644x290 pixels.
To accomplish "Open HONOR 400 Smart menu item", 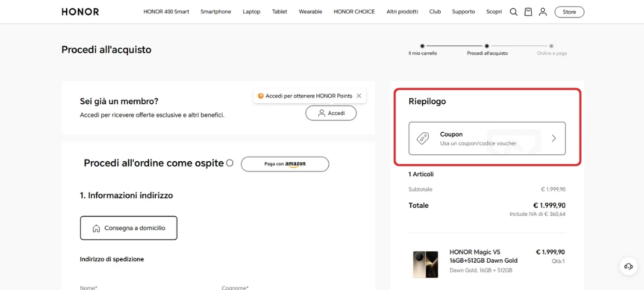I will (166, 12).
